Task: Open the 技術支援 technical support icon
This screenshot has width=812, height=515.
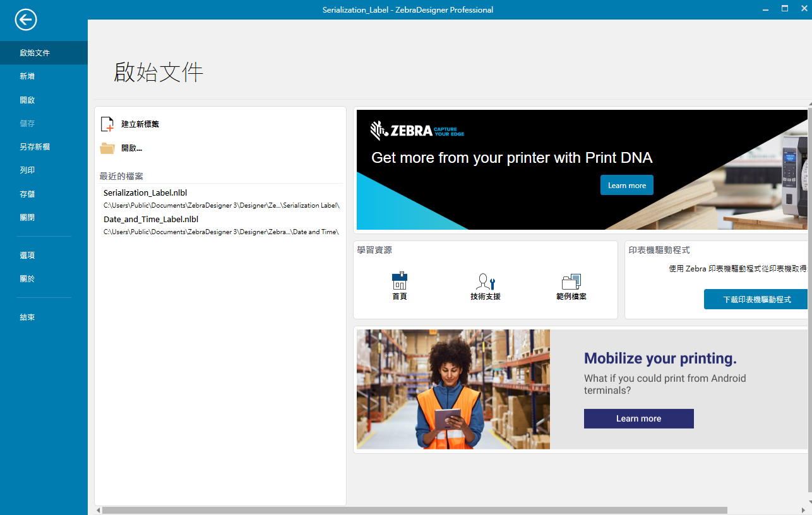Action: (x=486, y=281)
